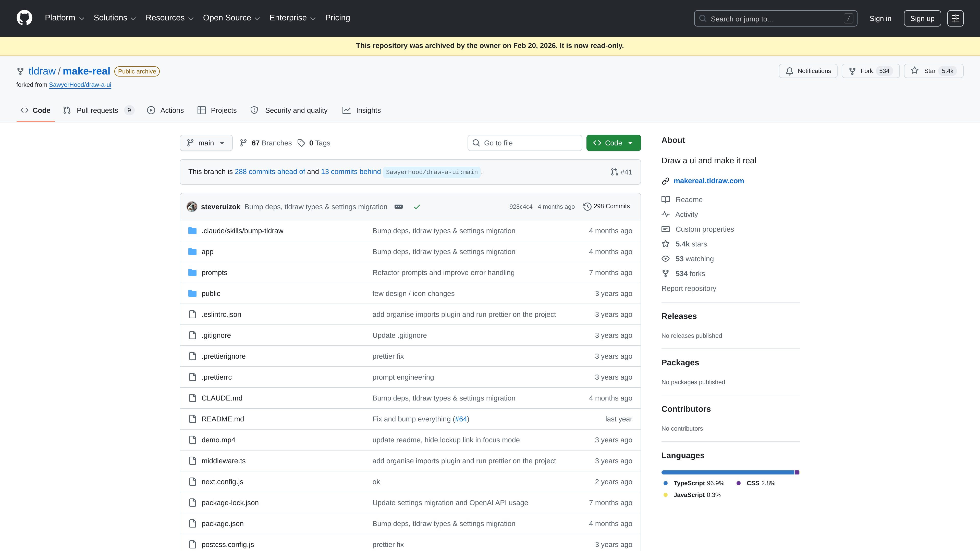Click the JavaScript yellow language dot
The height and width of the screenshot is (551, 980).
[x=665, y=495]
